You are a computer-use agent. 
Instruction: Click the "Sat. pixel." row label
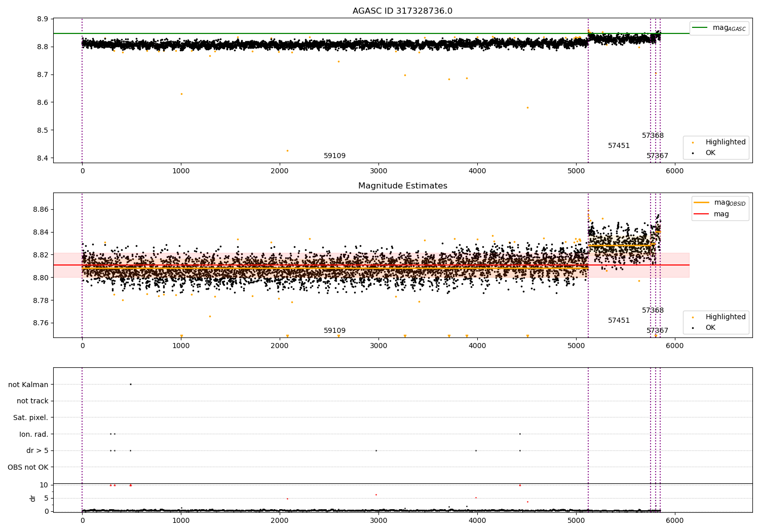[x=31, y=418]
